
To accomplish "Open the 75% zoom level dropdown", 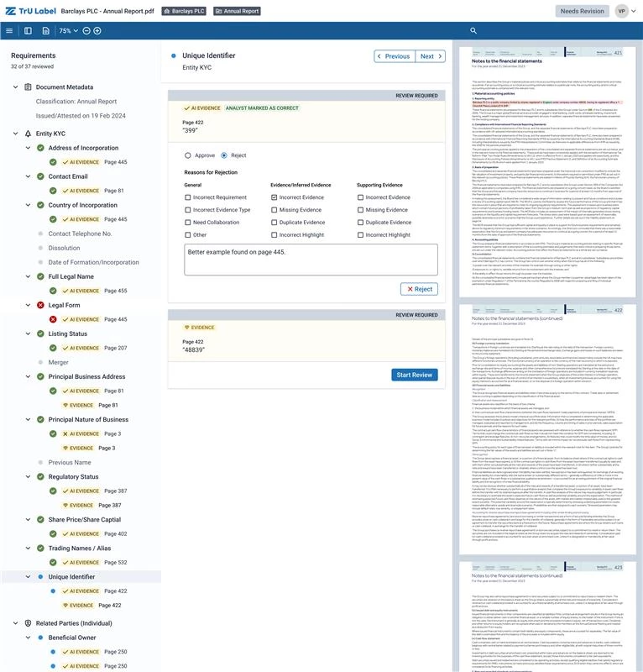I will pos(69,31).
